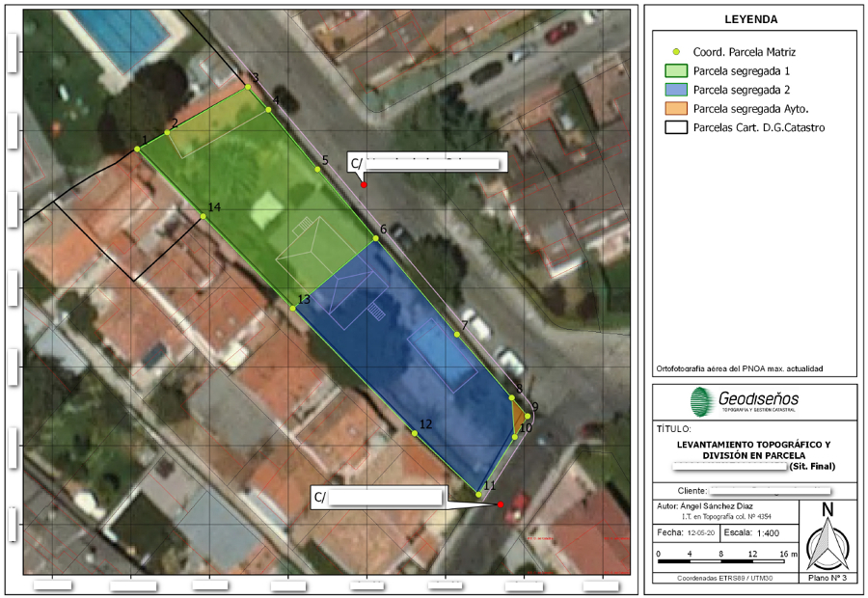Click the Escala 1:400 field
The width and height of the screenshot is (868, 598).
pyautogui.click(x=750, y=532)
